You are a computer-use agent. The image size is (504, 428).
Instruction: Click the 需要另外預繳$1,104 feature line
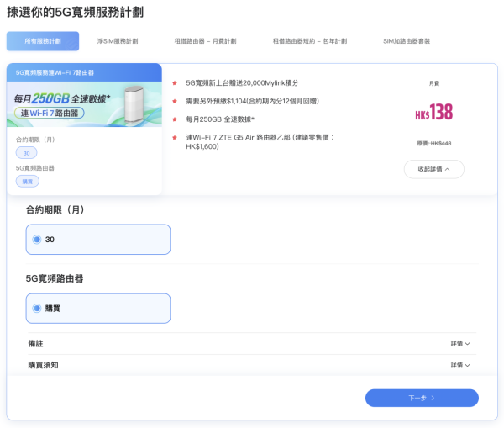[x=252, y=102]
